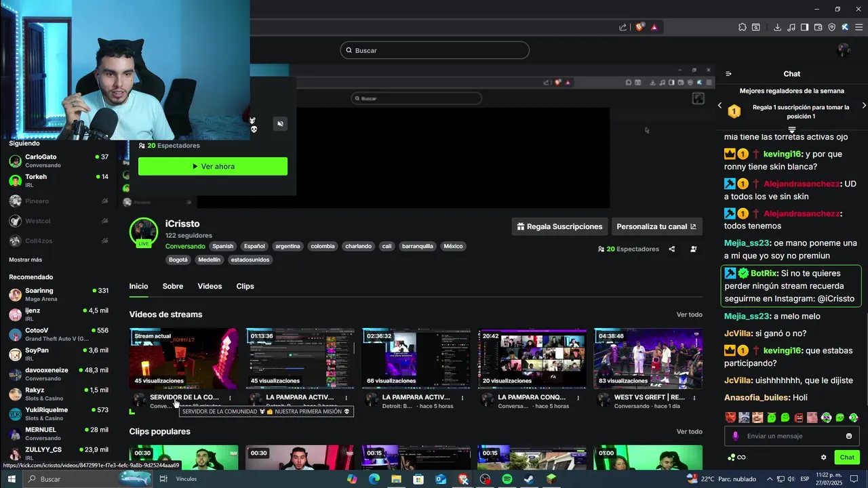Click user options icon beside share
868x488 pixels.
coord(694,249)
